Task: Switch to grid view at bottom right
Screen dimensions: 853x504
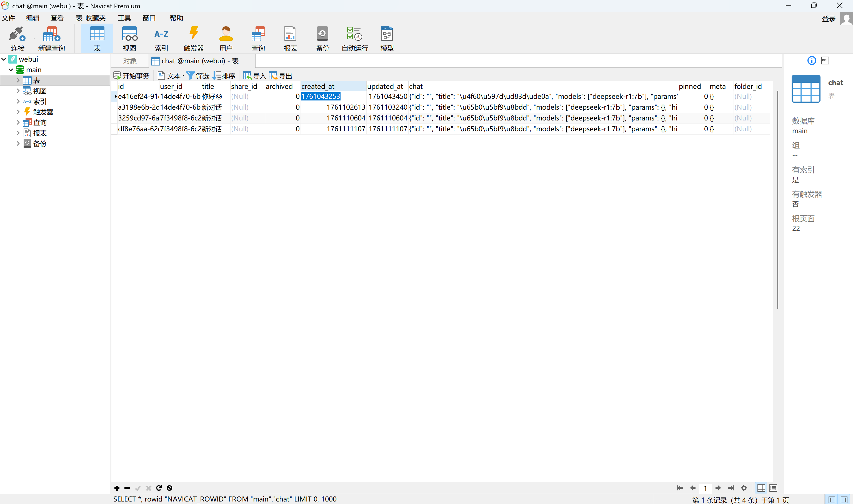Action: click(x=761, y=488)
